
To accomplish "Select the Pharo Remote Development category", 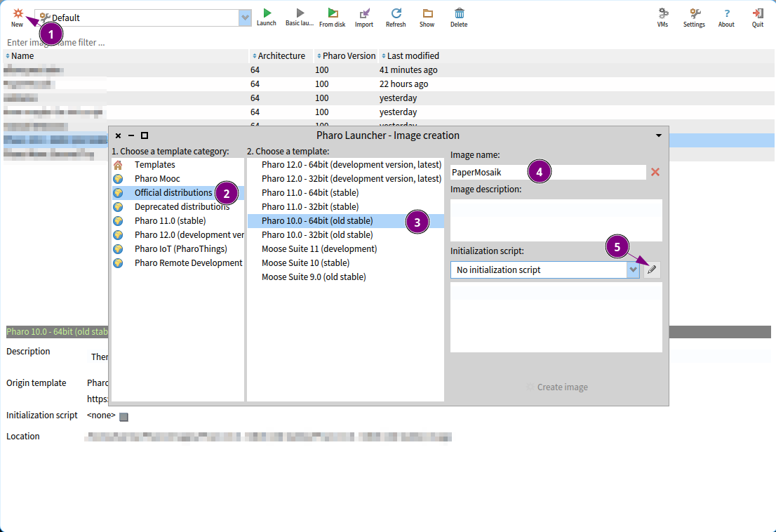I will 178,263.
